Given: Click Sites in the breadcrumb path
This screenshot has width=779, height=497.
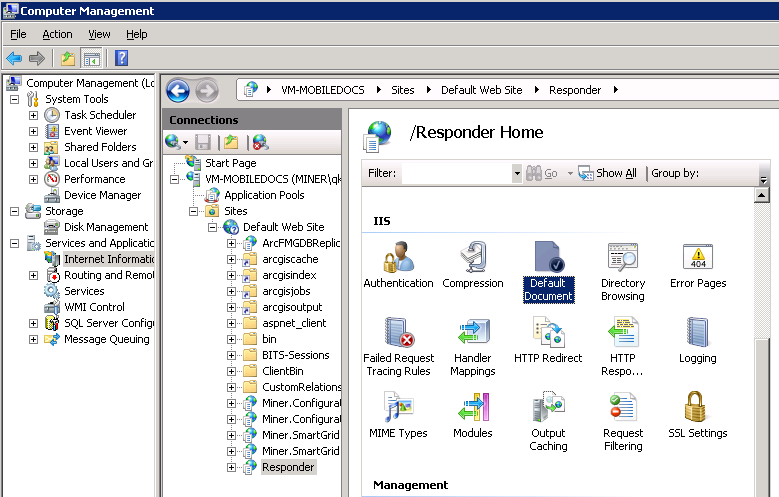Looking at the screenshot, I should point(402,90).
